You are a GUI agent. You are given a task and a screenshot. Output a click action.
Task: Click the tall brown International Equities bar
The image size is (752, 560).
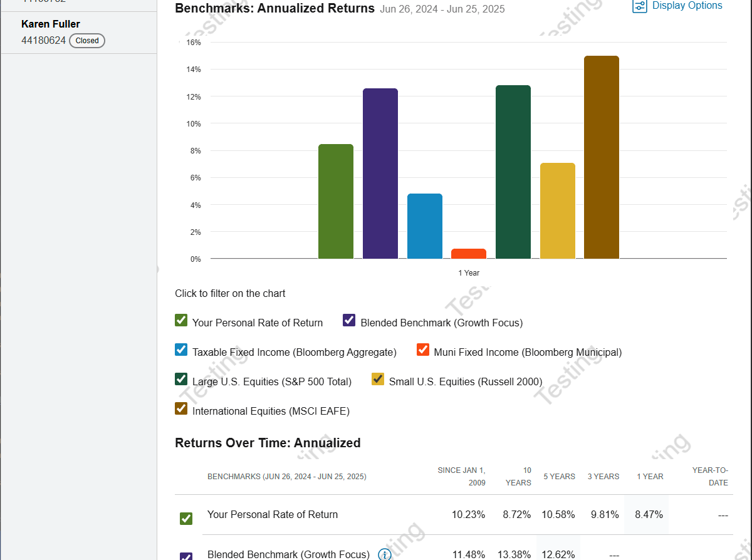pyautogui.click(x=602, y=157)
